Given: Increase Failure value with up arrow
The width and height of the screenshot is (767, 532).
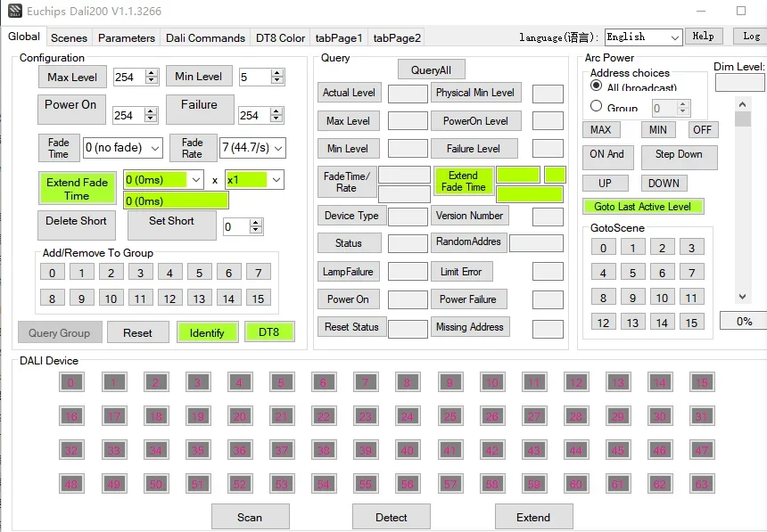Looking at the screenshot, I should point(276,111).
